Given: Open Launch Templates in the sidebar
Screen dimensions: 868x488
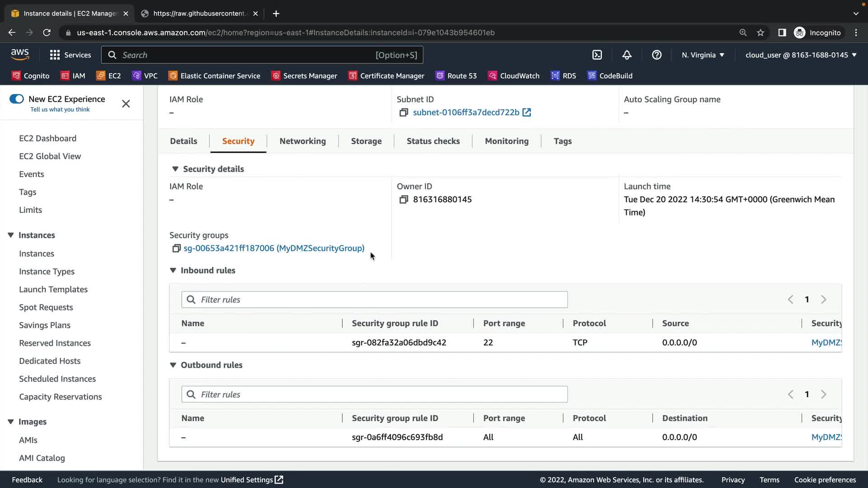Looking at the screenshot, I should [53, 289].
